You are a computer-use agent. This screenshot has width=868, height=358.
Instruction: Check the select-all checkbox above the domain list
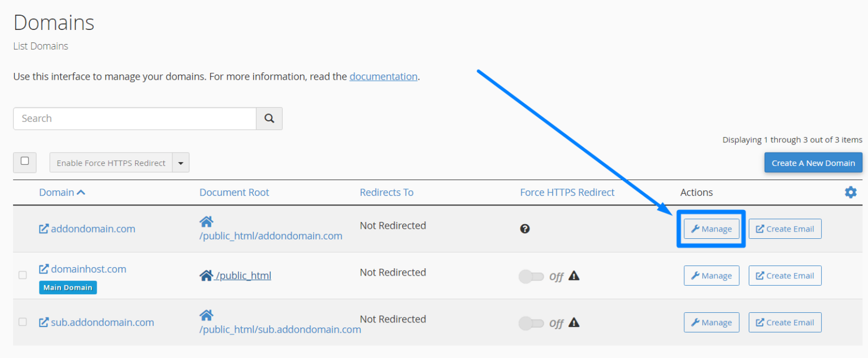tap(24, 162)
